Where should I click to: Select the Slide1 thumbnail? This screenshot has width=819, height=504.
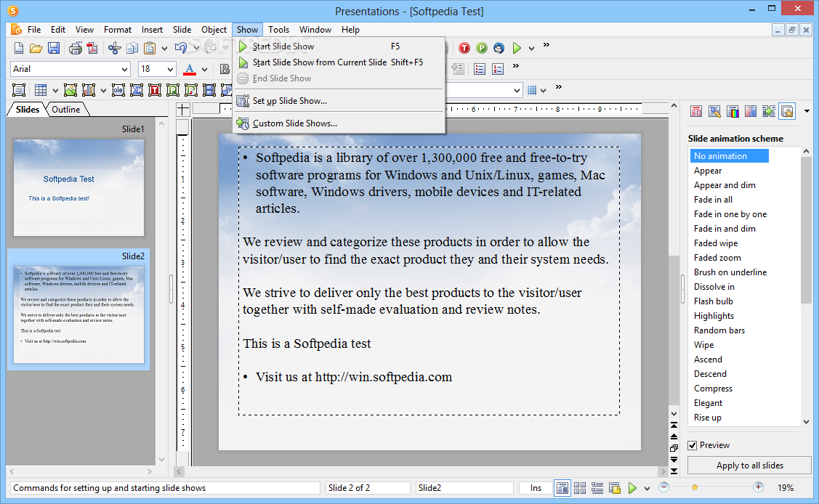pyautogui.click(x=78, y=187)
